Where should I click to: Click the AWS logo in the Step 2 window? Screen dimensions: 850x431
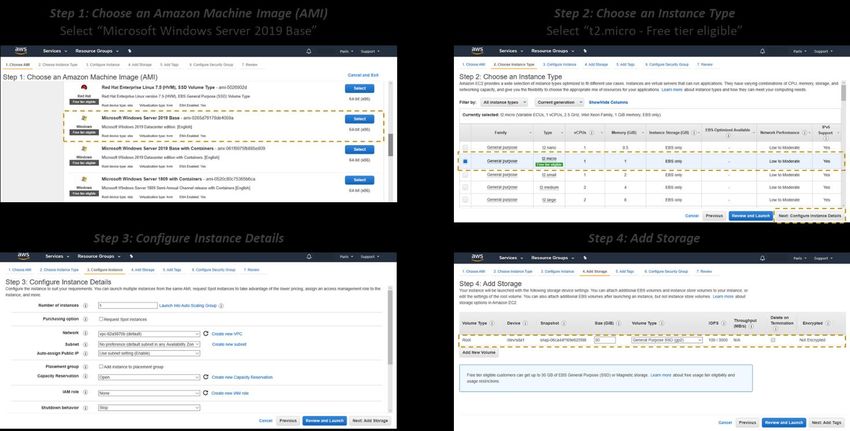pyautogui.click(x=477, y=50)
